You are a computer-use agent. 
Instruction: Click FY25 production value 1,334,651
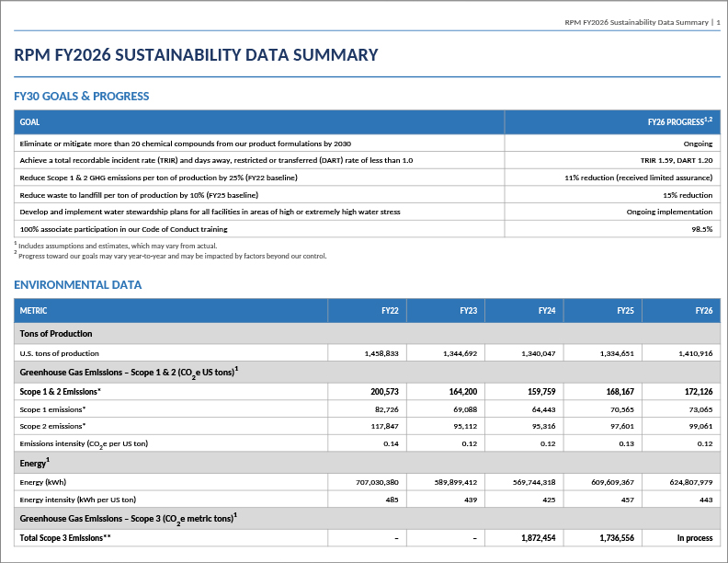click(x=617, y=353)
